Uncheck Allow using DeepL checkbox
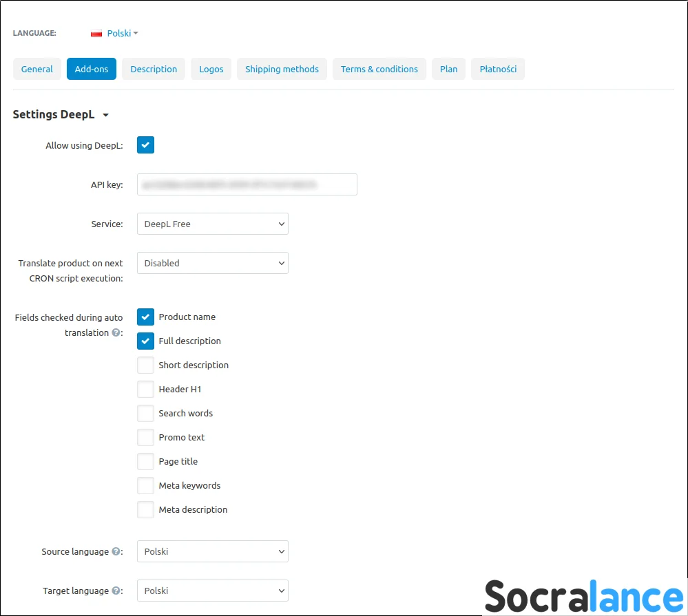 pyautogui.click(x=146, y=145)
